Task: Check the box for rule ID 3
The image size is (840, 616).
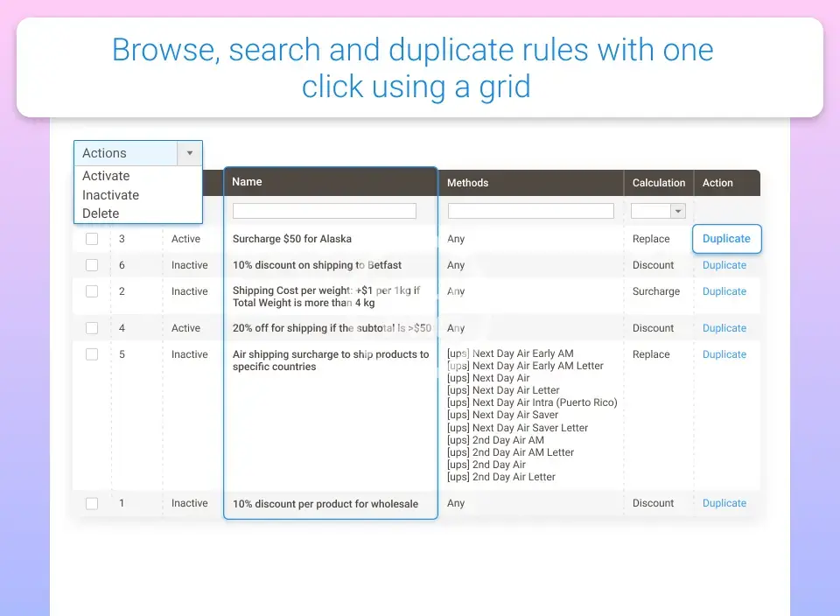Action: [x=92, y=239]
